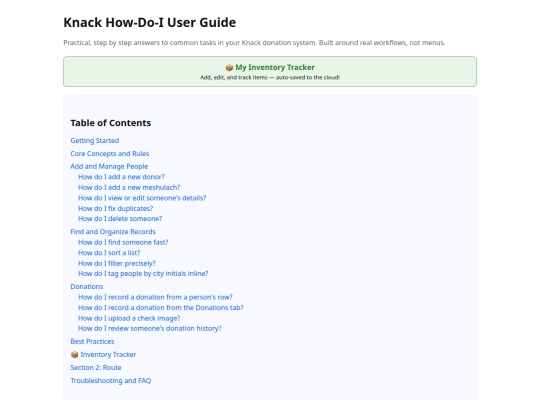Open 'How do I filter precisely?' link
This screenshot has height=405, width=540.
(x=117, y=263)
